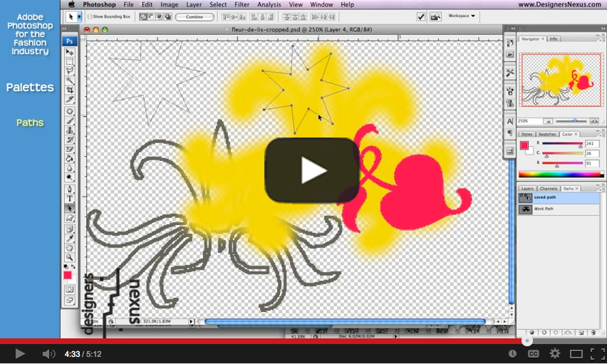Open the Analysis menu

point(269,5)
